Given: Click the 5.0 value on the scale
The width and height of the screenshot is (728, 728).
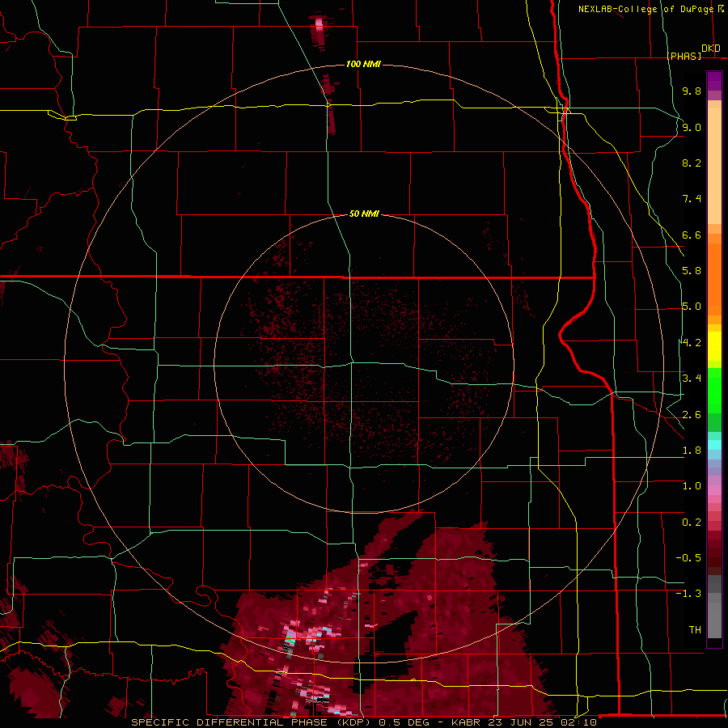Looking at the screenshot, I should (692, 307).
